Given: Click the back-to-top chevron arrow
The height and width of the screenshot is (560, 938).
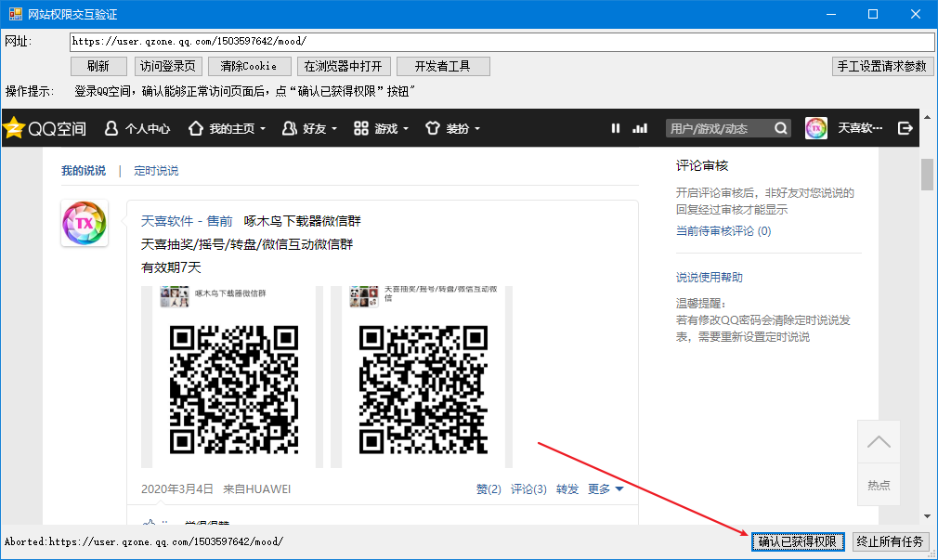Looking at the screenshot, I should point(879,442).
